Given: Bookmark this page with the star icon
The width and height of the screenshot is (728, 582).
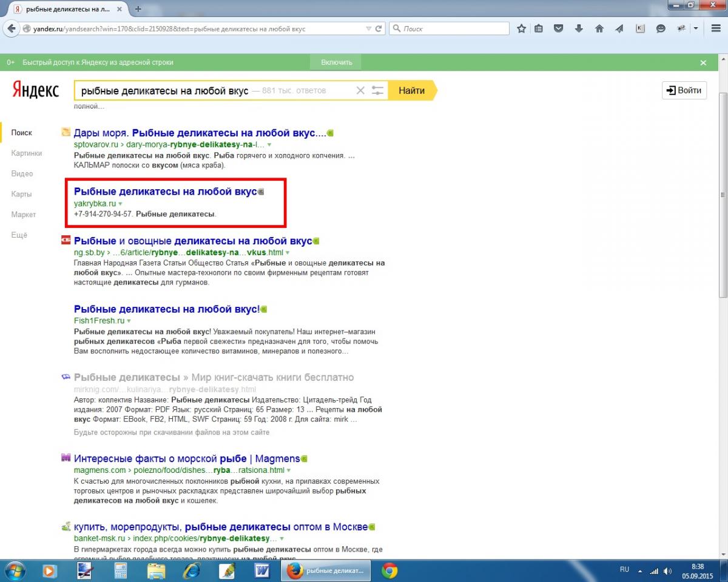Looking at the screenshot, I should coord(521,28).
